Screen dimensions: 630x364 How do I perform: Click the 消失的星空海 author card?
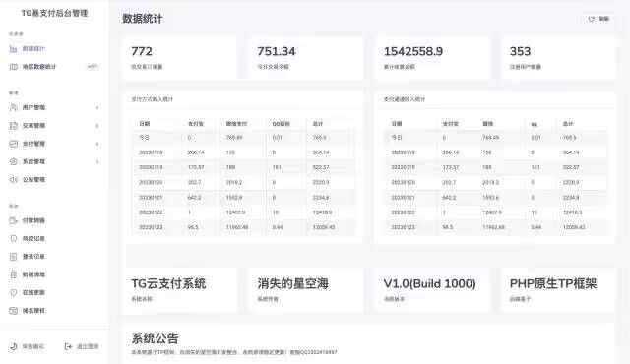[x=306, y=290]
